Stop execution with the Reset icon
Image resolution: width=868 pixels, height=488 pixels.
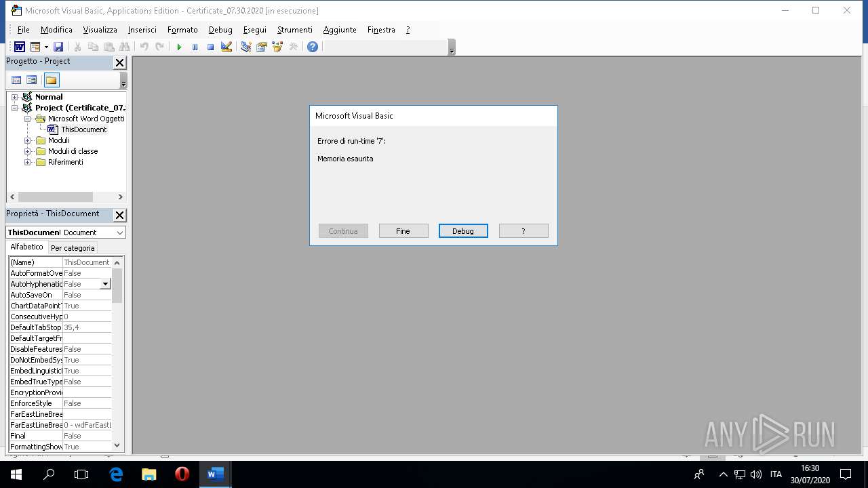point(210,47)
